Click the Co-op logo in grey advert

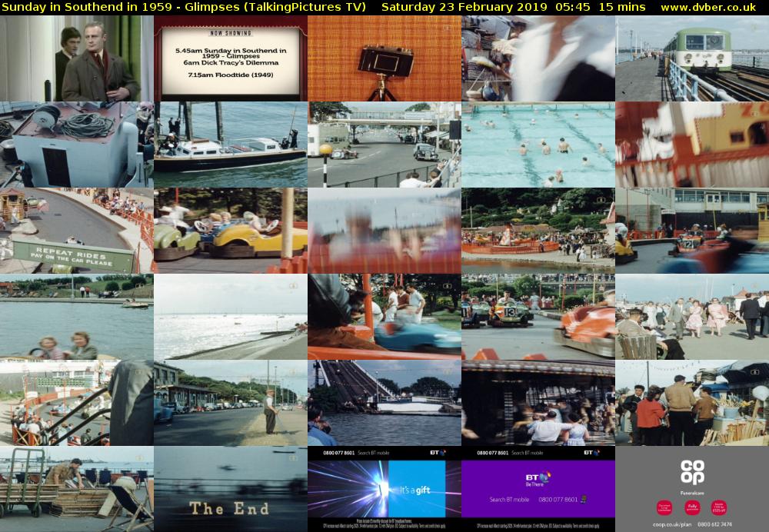coord(692,472)
